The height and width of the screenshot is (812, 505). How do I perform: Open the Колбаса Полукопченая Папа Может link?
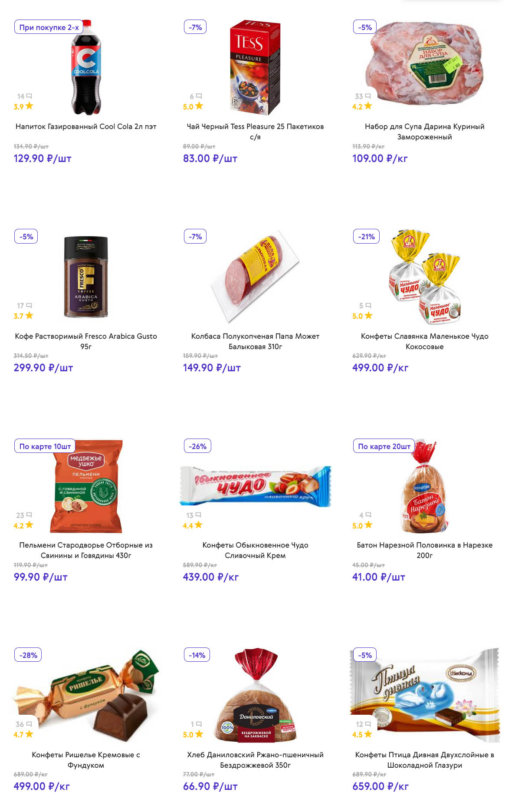tap(255, 341)
